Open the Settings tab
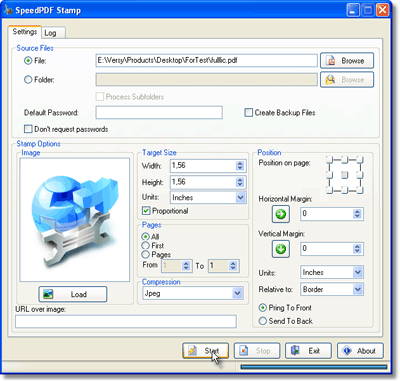 pyautogui.click(x=25, y=32)
